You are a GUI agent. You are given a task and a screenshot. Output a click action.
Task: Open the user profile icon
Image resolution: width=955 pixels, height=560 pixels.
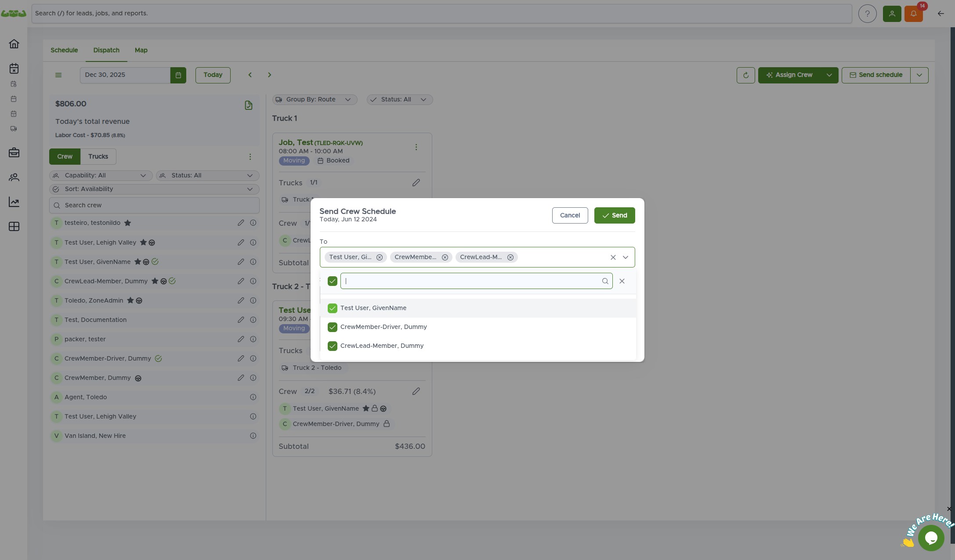[892, 14]
